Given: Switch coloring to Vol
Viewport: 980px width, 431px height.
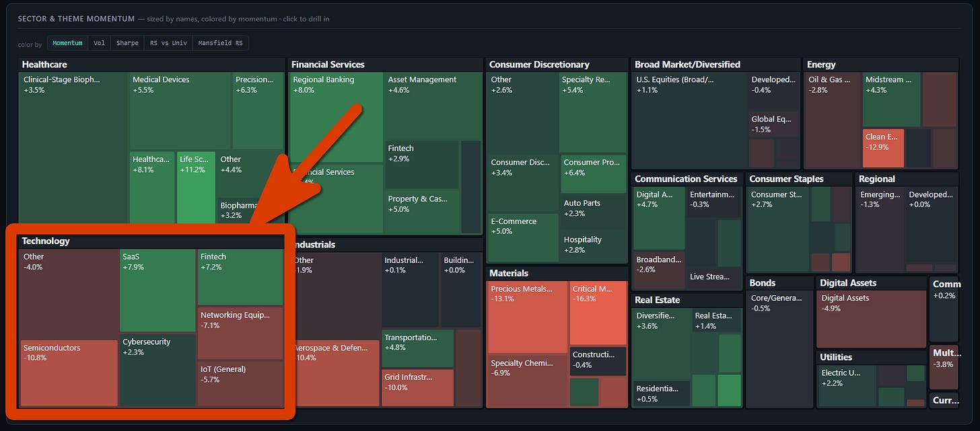Looking at the screenshot, I should point(99,43).
